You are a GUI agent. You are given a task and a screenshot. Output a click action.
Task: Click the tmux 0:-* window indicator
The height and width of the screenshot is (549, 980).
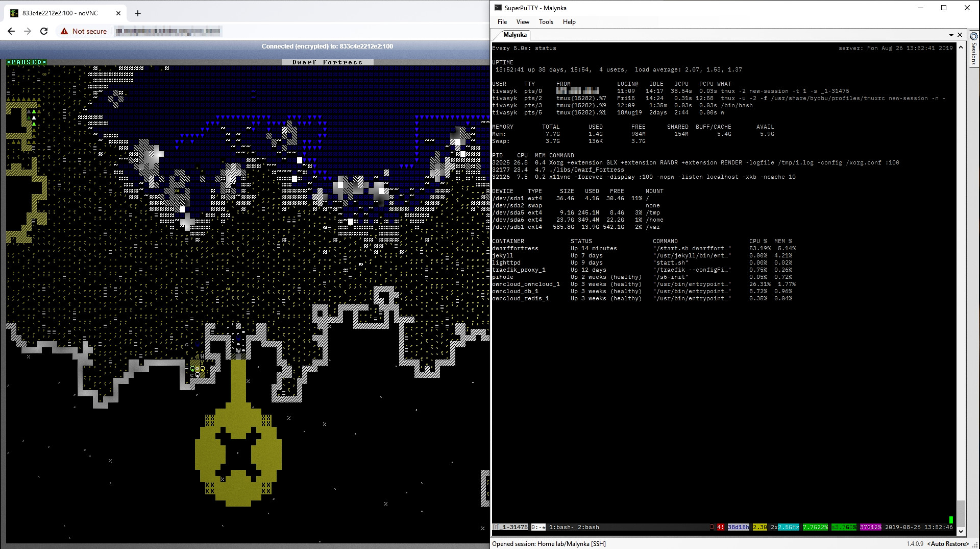(x=538, y=527)
